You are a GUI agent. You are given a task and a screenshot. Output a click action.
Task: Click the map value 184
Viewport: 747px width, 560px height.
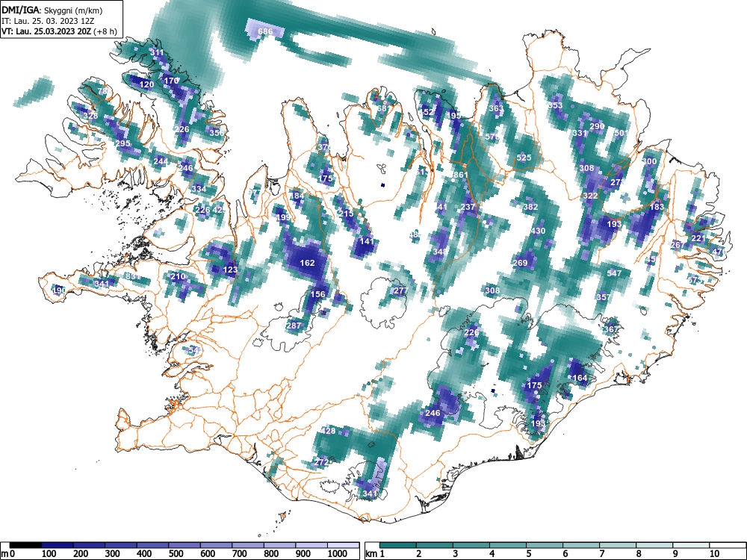[x=297, y=196]
